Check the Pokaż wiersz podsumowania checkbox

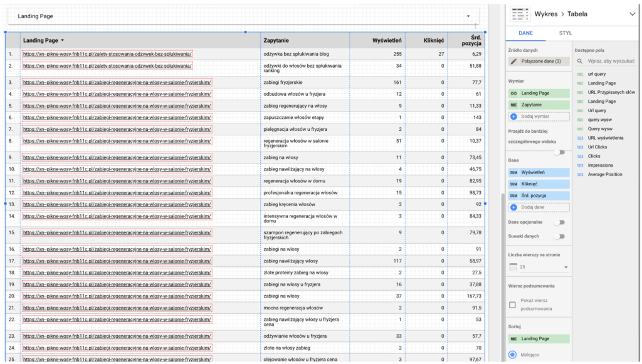pyautogui.click(x=513, y=305)
